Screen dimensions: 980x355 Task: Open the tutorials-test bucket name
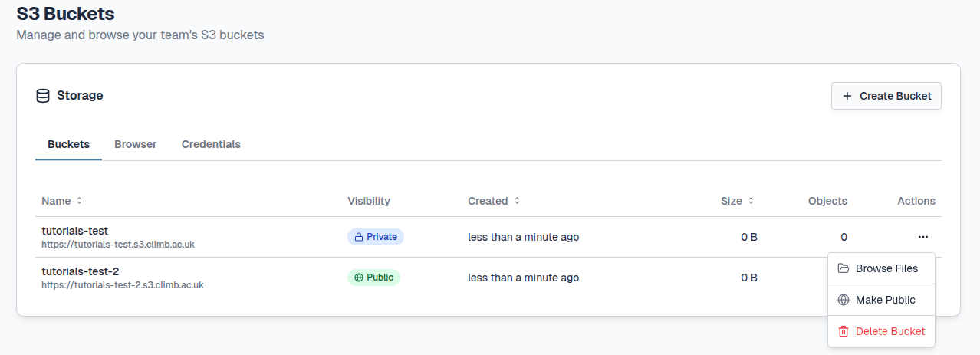[74, 231]
